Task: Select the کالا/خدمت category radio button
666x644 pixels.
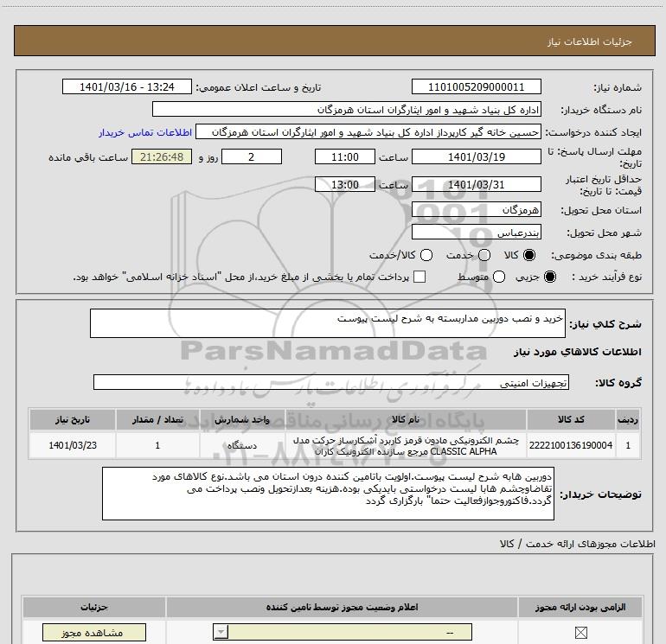Action: coord(426,255)
